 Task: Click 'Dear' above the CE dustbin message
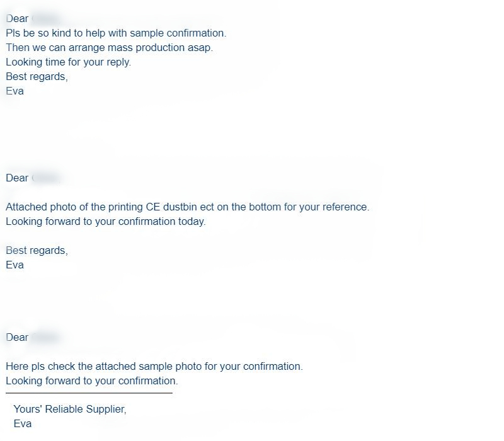point(17,178)
